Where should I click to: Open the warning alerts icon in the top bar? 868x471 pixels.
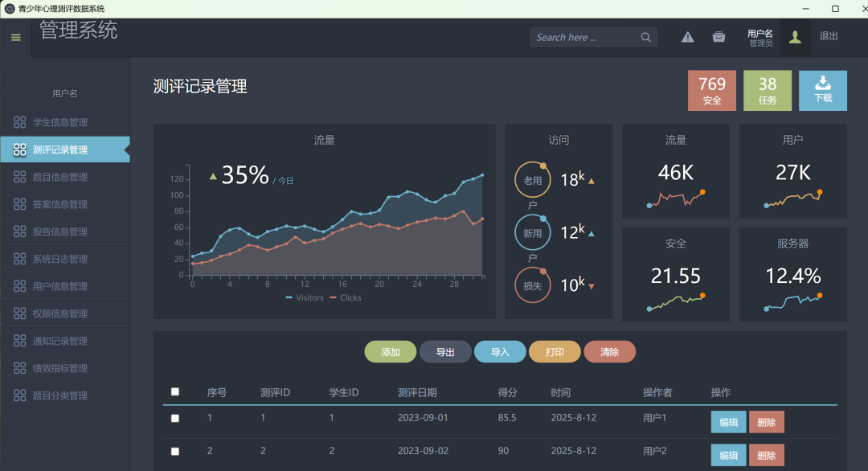687,36
